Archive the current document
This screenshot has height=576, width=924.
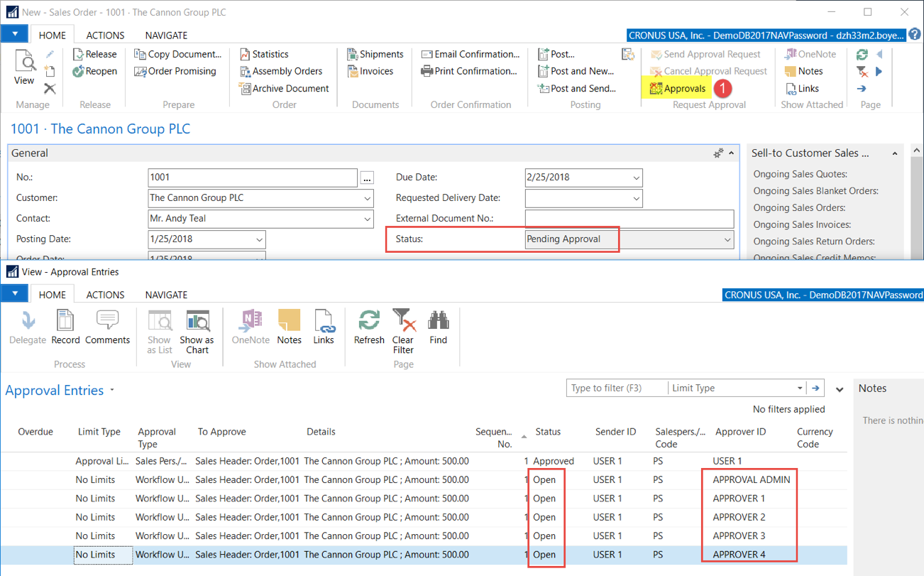[x=284, y=88]
